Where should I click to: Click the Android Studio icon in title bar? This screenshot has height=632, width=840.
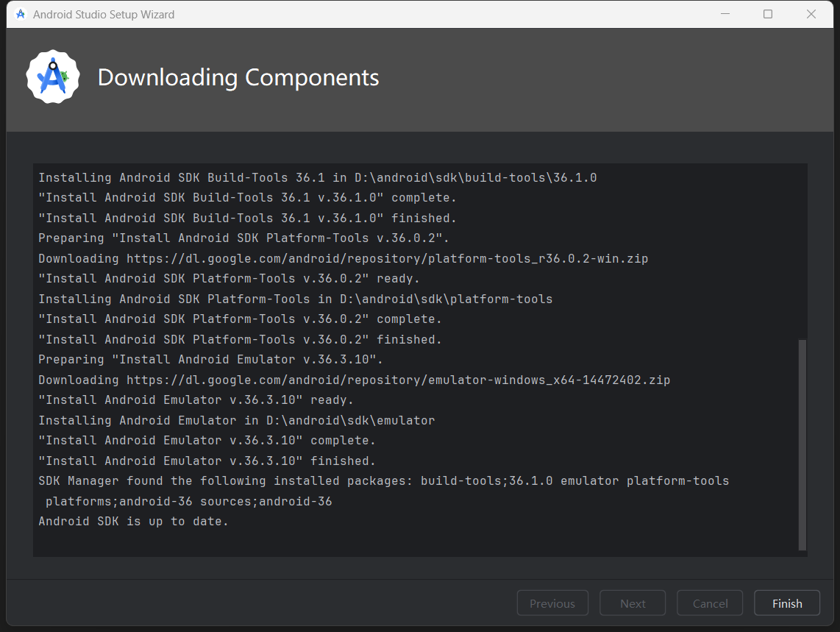click(x=21, y=14)
